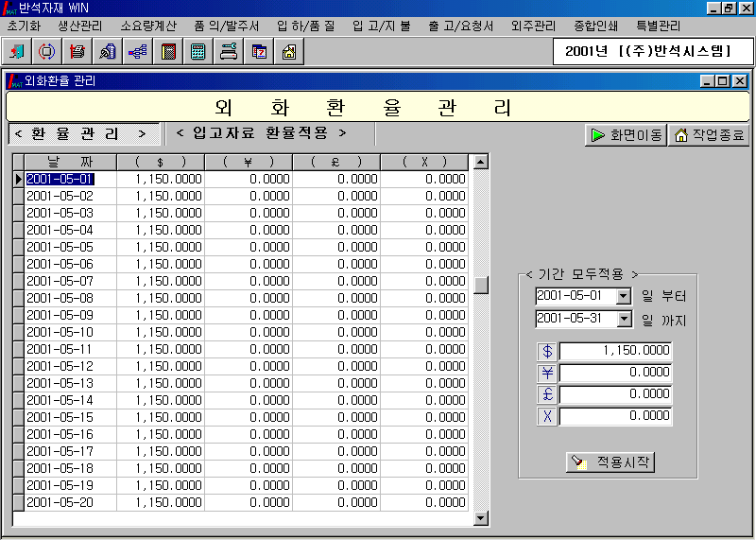Click the table's scroll down arrow

tap(481, 517)
